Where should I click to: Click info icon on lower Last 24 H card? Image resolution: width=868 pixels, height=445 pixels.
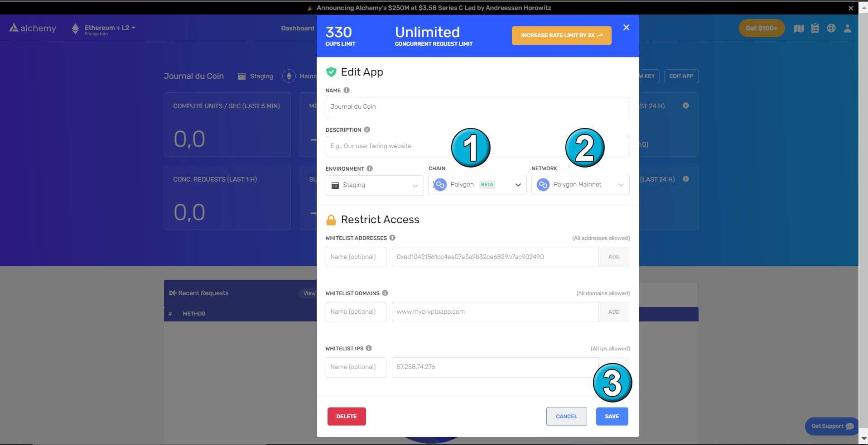point(686,179)
